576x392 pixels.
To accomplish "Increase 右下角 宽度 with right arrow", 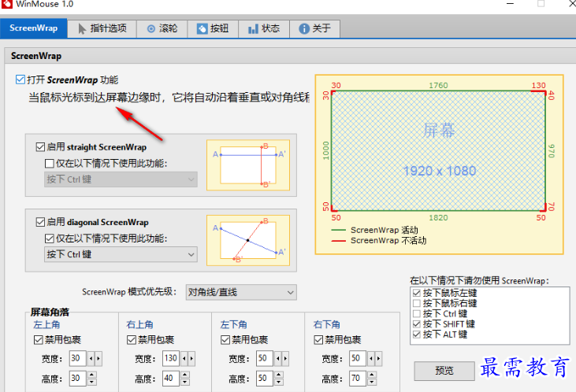I will (x=378, y=359).
